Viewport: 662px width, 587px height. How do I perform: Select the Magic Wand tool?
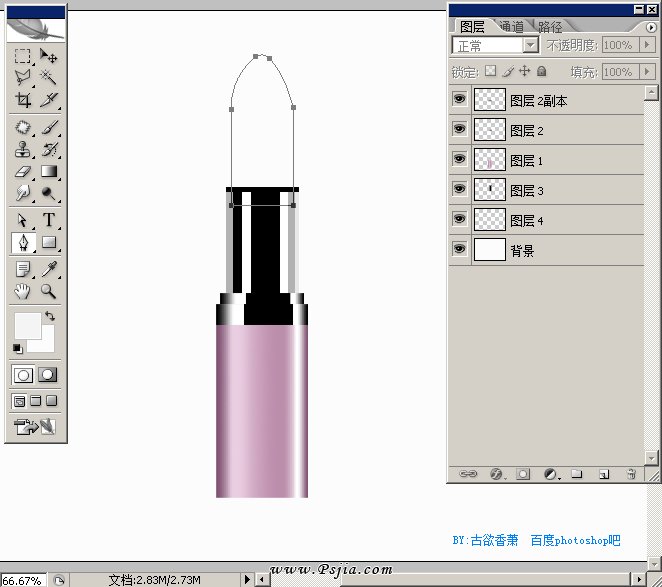(49, 78)
